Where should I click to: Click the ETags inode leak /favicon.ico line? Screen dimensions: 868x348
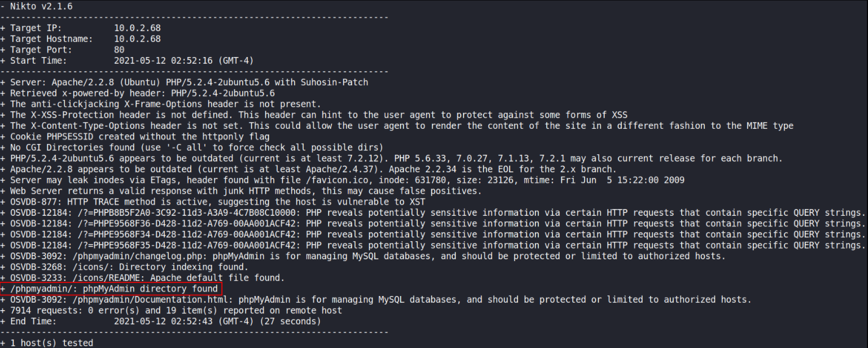[343, 180]
